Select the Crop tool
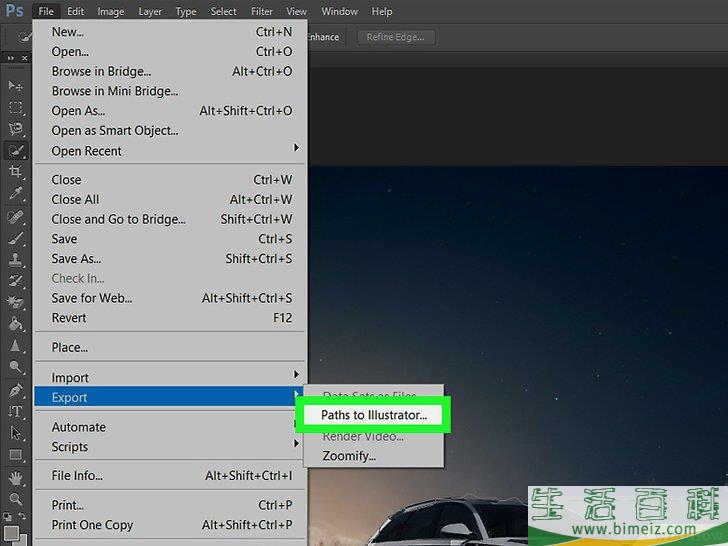728x546 pixels. 15,171
